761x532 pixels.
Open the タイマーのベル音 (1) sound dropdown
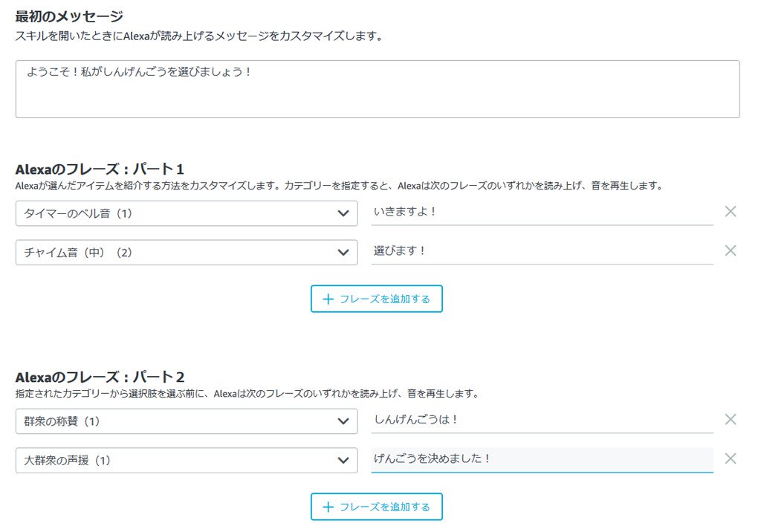coord(187,213)
